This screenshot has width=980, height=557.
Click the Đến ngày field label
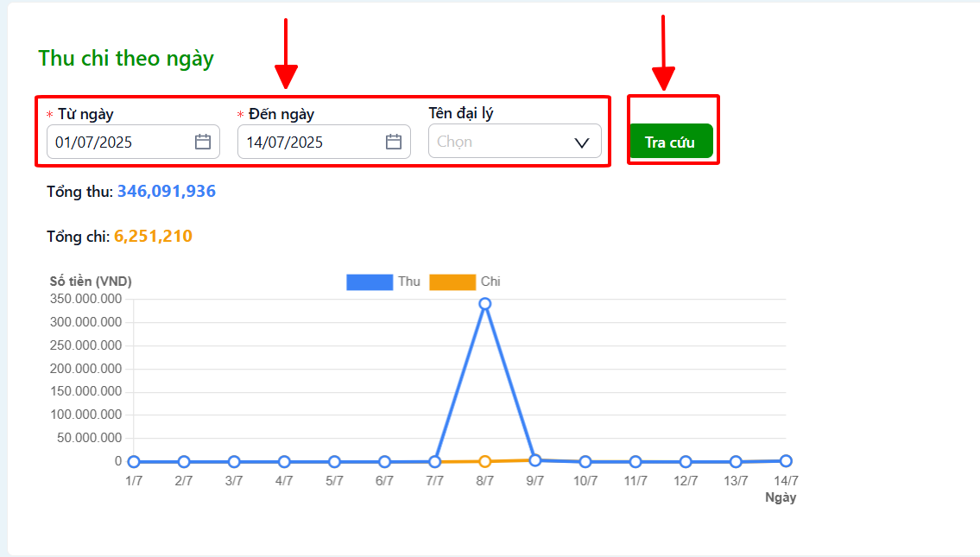(x=281, y=114)
